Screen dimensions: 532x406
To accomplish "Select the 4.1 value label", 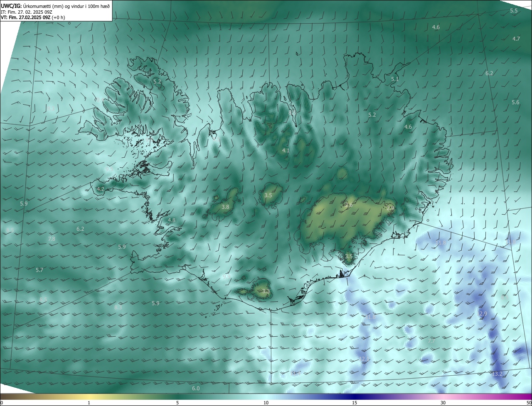I will [286, 150].
